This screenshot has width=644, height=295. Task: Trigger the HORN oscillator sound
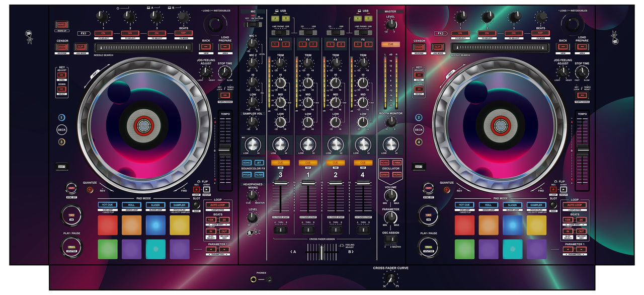coord(397,175)
